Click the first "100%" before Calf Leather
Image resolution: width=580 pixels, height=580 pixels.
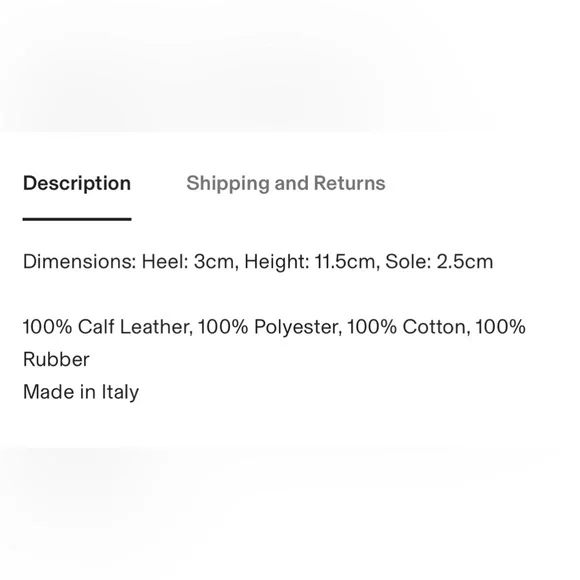pyautogui.click(x=47, y=327)
